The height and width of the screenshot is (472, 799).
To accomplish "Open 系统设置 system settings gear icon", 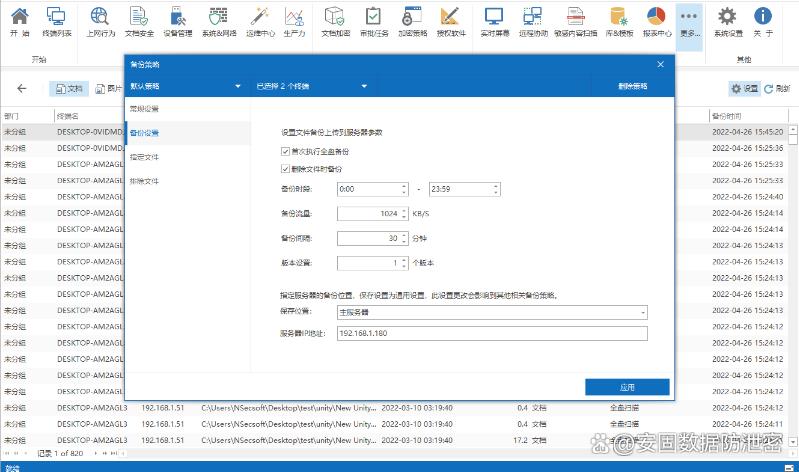I will pyautogui.click(x=728, y=21).
